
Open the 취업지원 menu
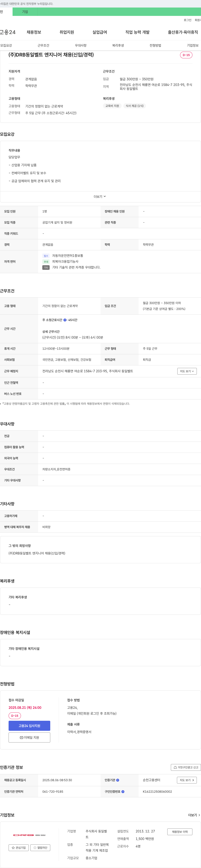[x=67, y=32]
